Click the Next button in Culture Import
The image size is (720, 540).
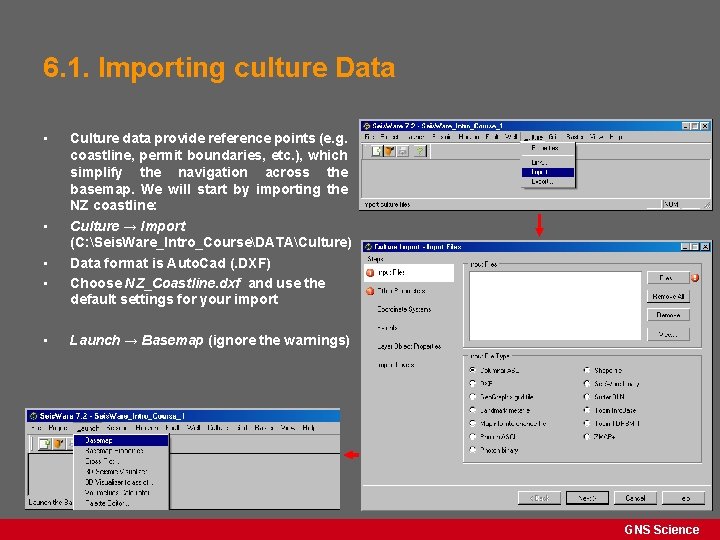(x=587, y=498)
